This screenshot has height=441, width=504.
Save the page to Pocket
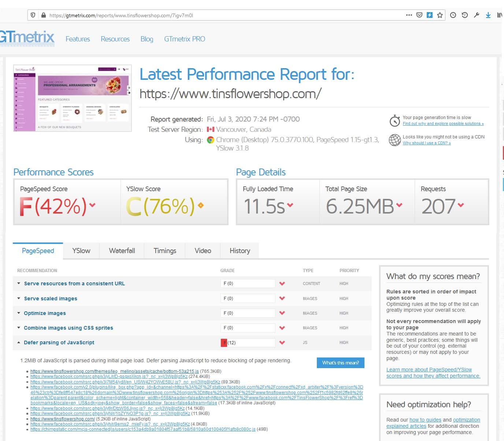pos(419,15)
